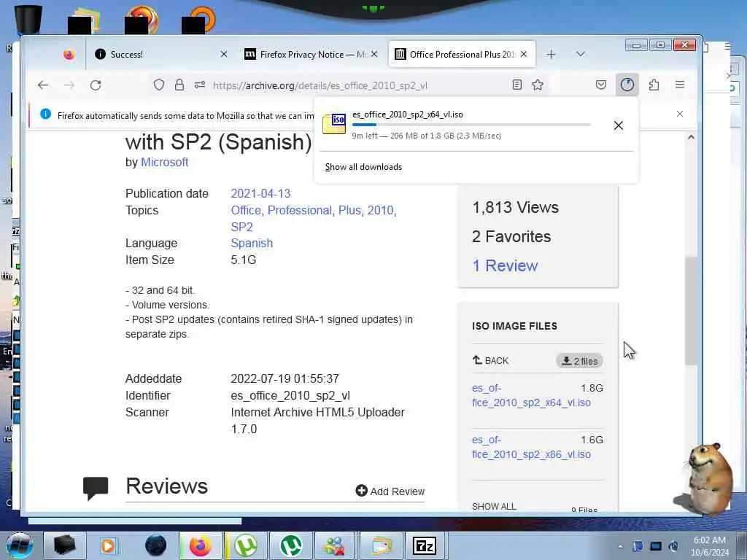Click the page vertical scrollbar thumb
The image size is (747, 560).
[x=691, y=311]
